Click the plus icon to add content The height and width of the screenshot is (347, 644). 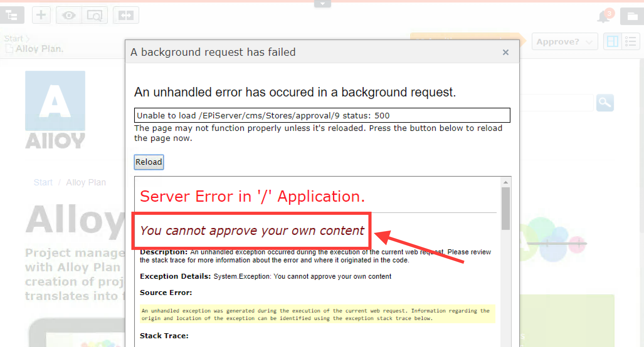point(41,15)
